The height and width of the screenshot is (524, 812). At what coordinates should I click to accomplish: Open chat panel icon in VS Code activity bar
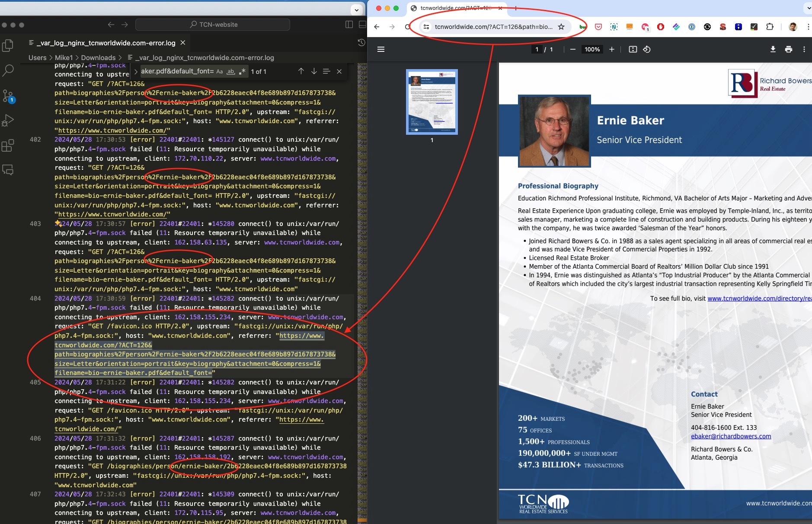pos(8,170)
